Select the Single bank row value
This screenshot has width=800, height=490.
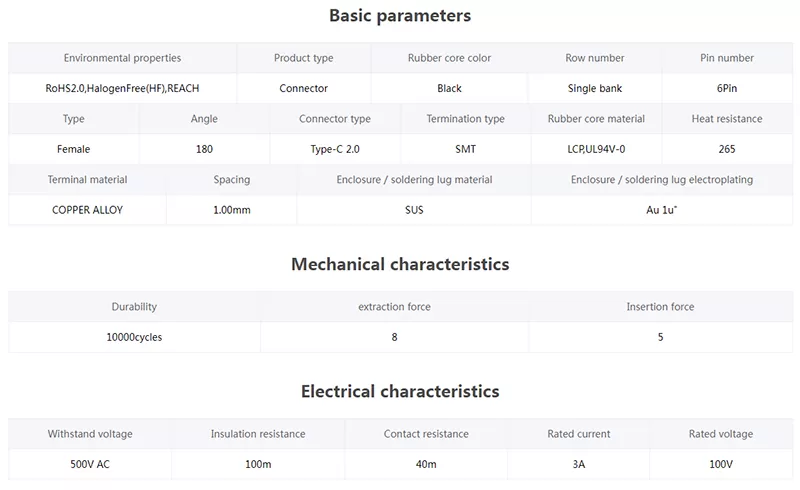tap(595, 88)
